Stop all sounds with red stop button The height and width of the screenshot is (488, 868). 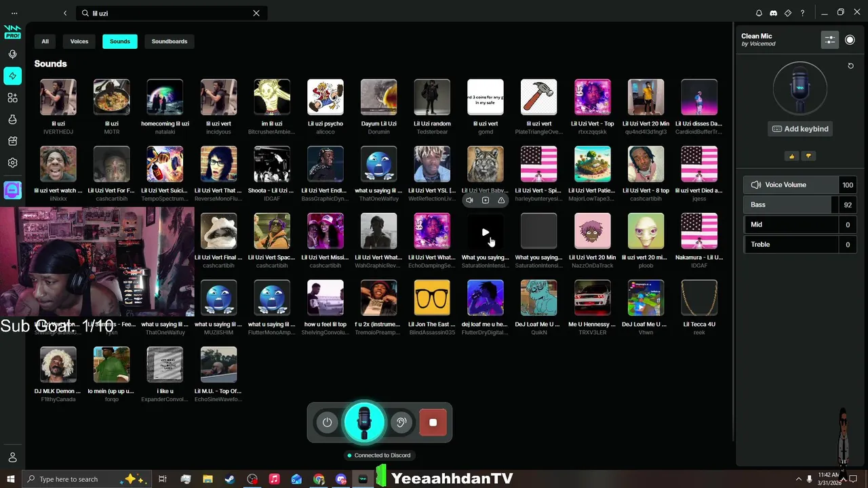(x=433, y=422)
